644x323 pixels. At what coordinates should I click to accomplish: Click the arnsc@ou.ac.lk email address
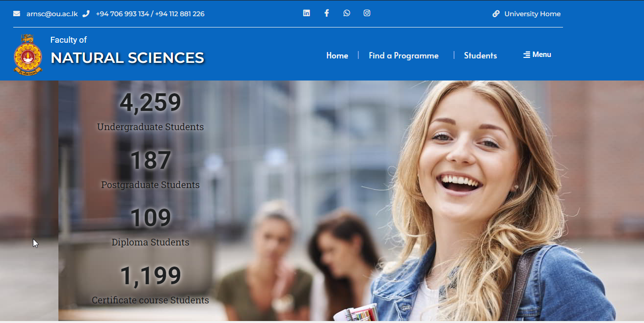(52, 14)
